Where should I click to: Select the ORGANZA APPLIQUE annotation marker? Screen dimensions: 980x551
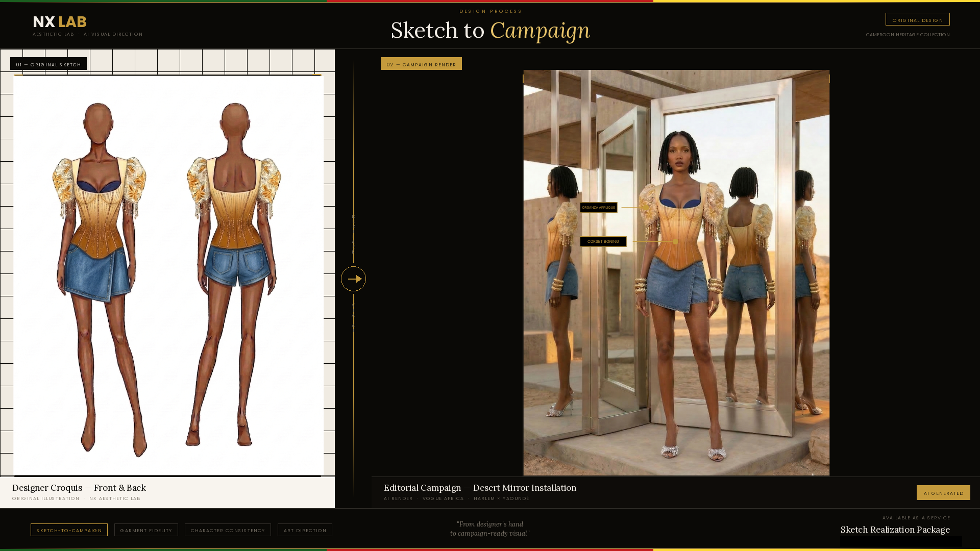click(599, 208)
